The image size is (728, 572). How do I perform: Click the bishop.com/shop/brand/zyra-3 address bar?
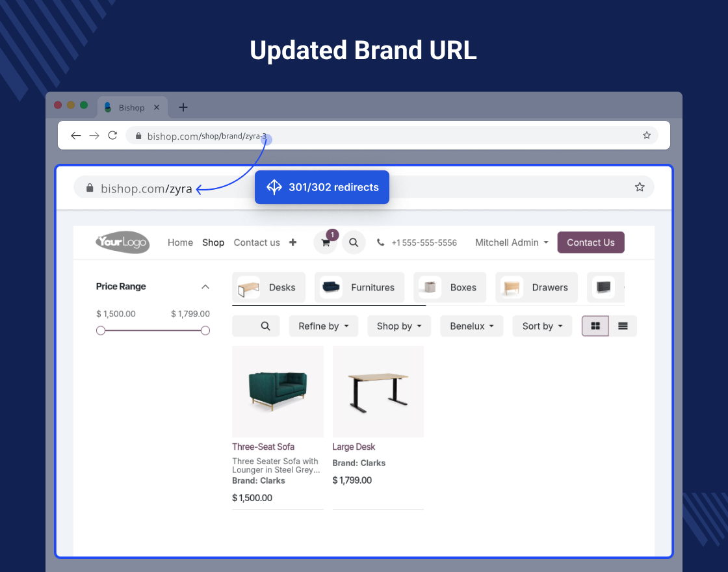tap(391, 136)
